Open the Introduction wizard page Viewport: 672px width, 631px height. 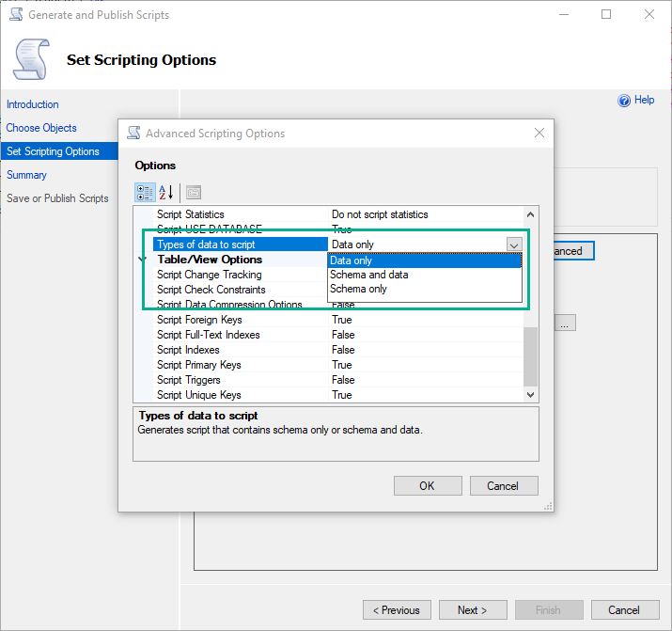point(33,104)
